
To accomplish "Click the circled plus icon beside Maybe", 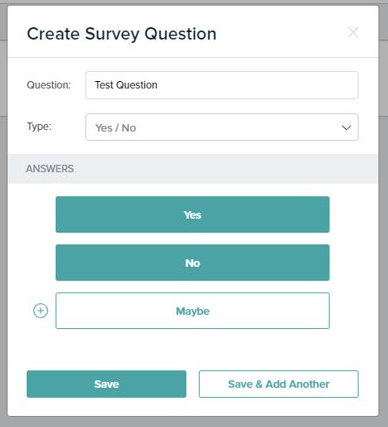I will (41, 311).
